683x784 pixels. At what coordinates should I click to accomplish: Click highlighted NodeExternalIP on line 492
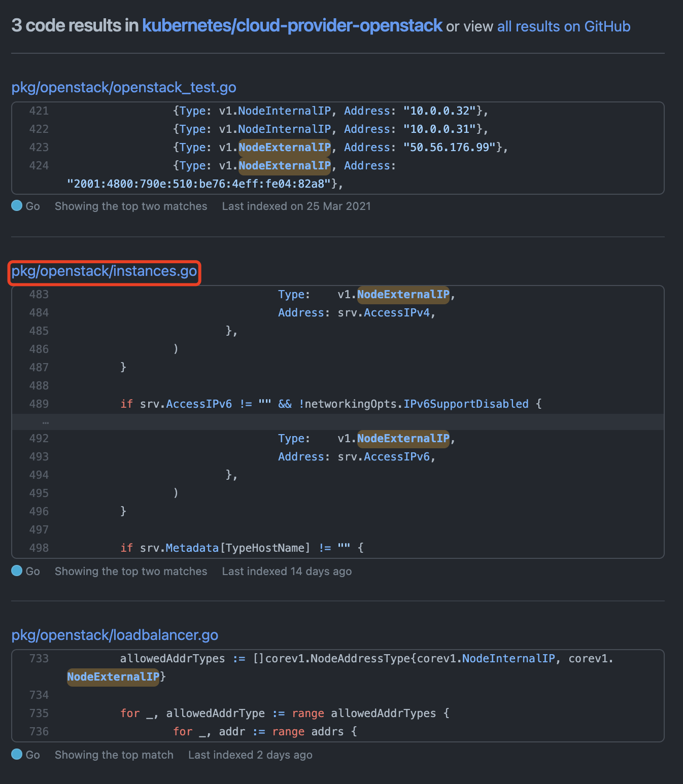(x=403, y=438)
